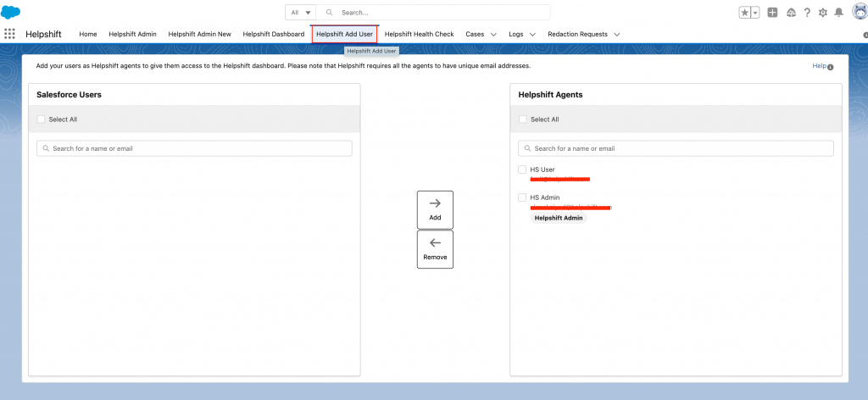Viewport: 868px width, 400px height.
Task: Open the App Launcher grid icon
Action: click(10, 34)
